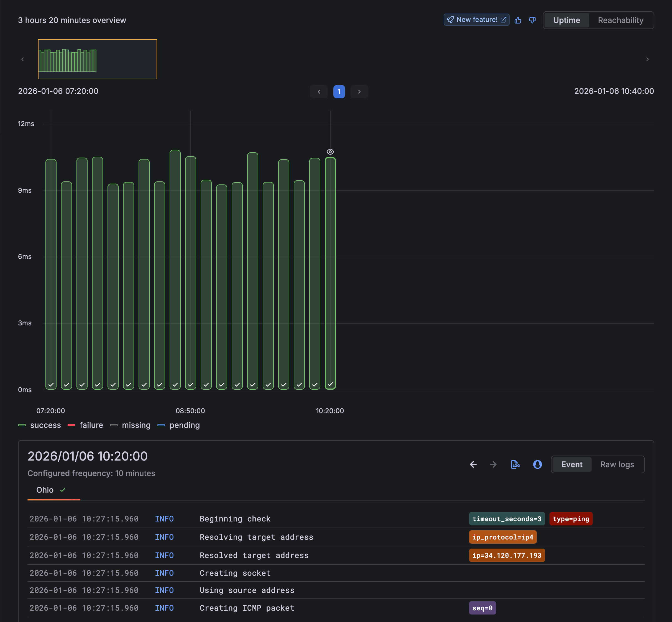Switch to the Raw logs tab

[617, 464]
